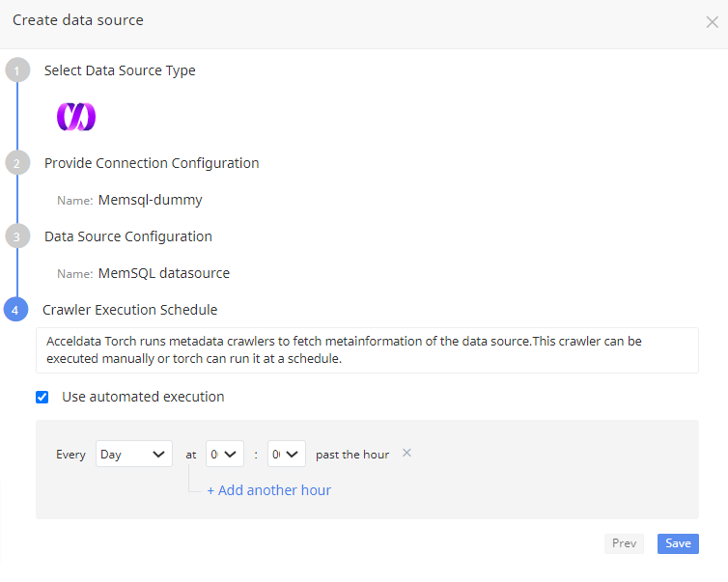Click the Add another hour link
The width and height of the screenshot is (728, 582).
(x=268, y=490)
